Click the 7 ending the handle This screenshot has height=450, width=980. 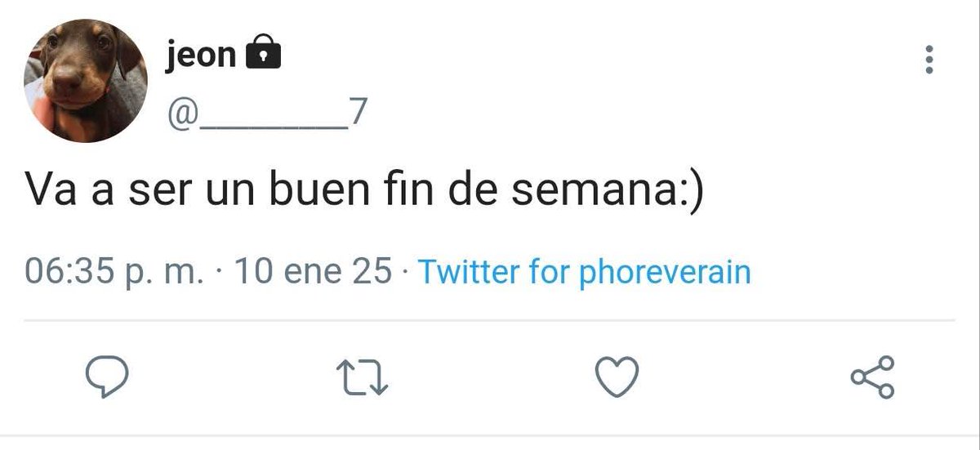coord(353,116)
